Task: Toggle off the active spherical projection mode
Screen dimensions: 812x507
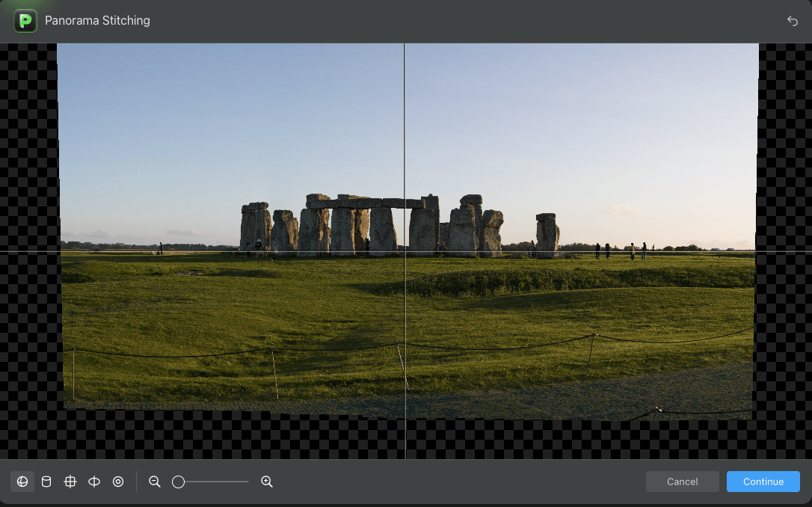Action: [22, 482]
